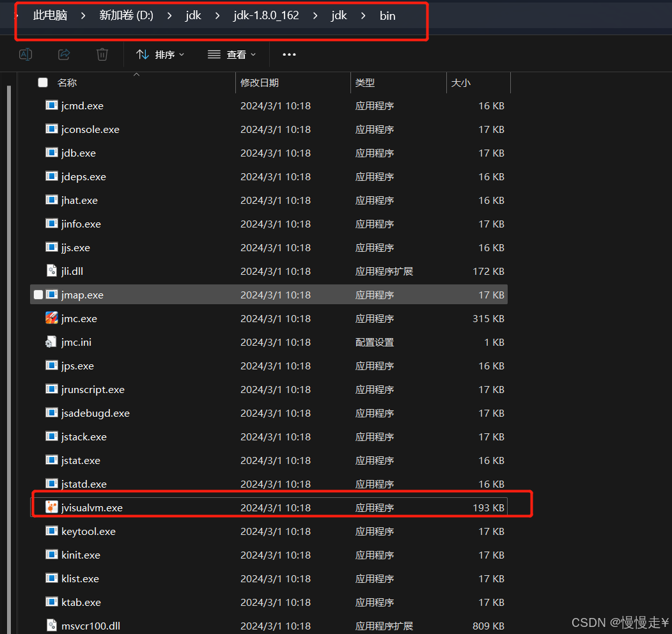Image resolution: width=672 pixels, height=634 pixels.
Task: Click the jjs.exe file icon
Action: [x=51, y=247]
